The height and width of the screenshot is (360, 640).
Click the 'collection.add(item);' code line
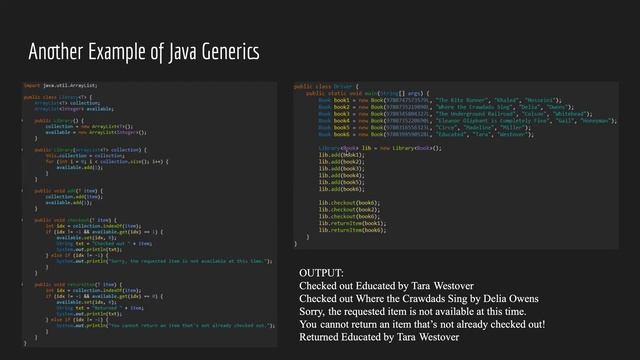74,197
